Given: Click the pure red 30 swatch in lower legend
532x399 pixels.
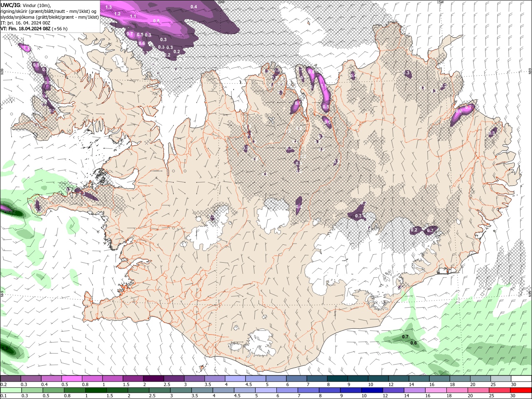Looking at the screenshot, I should [520, 390].
